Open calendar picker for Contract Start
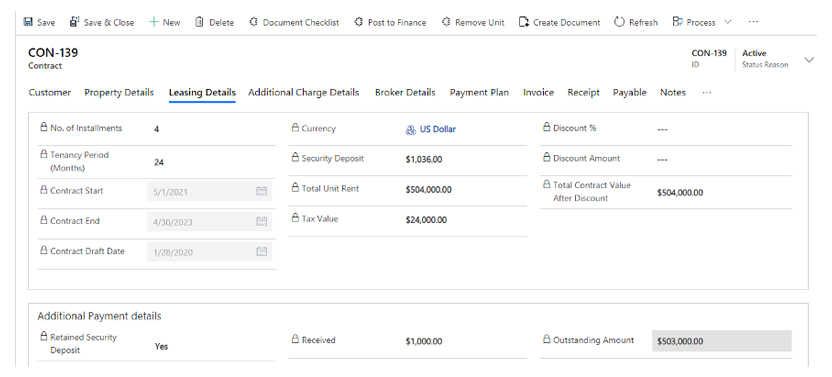This screenshot has width=832, height=377. pyautogui.click(x=262, y=191)
